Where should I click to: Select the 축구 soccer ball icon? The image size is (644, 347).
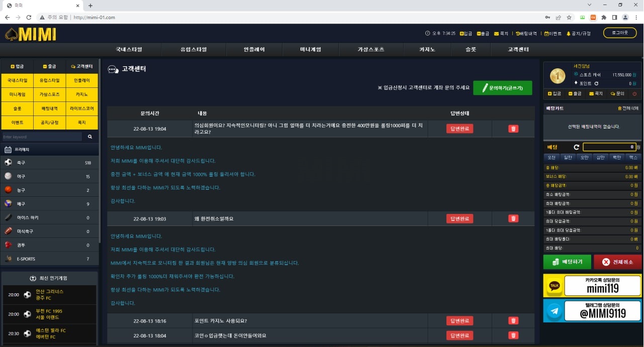pyautogui.click(x=8, y=163)
